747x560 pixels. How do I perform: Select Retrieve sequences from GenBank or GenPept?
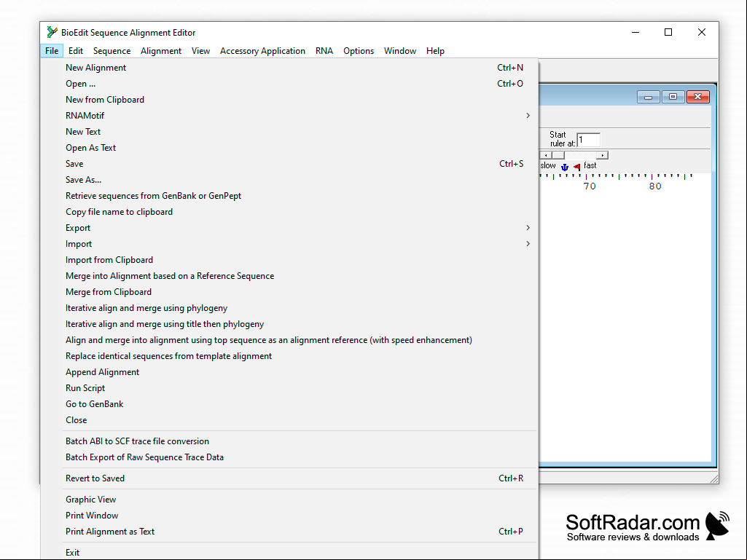pos(289,196)
